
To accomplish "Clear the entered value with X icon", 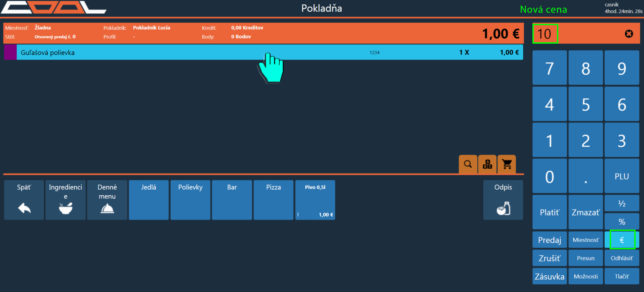I will click(x=629, y=34).
